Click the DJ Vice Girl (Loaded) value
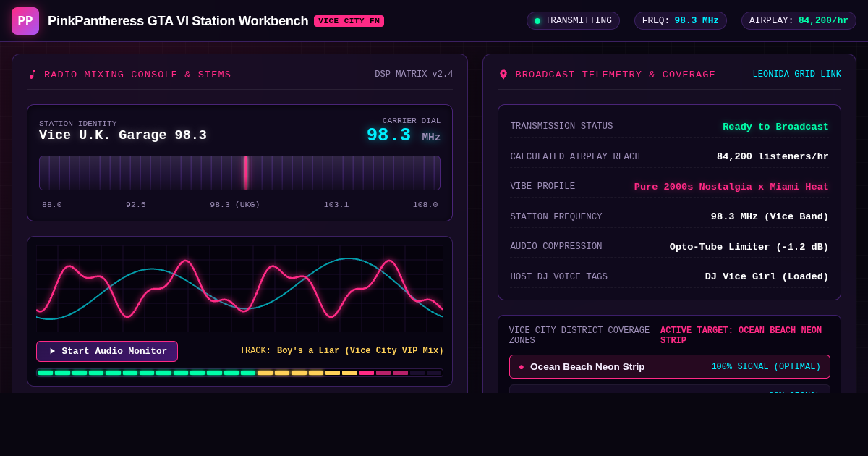 coord(767,276)
